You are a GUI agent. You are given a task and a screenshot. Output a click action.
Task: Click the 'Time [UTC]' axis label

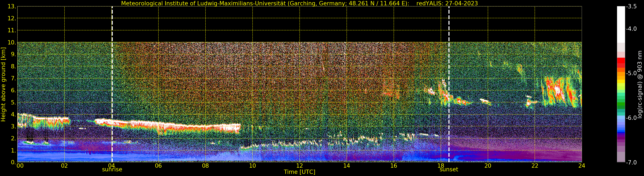(x=300, y=172)
